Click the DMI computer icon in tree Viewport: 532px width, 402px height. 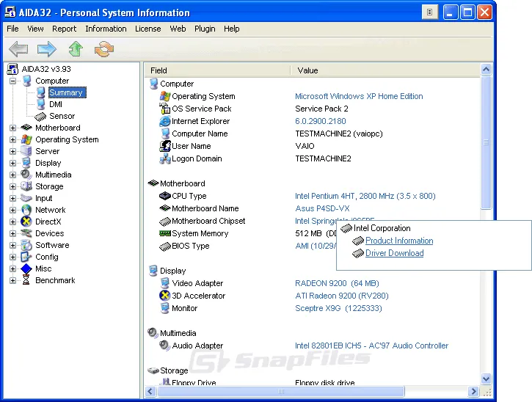[x=40, y=104]
